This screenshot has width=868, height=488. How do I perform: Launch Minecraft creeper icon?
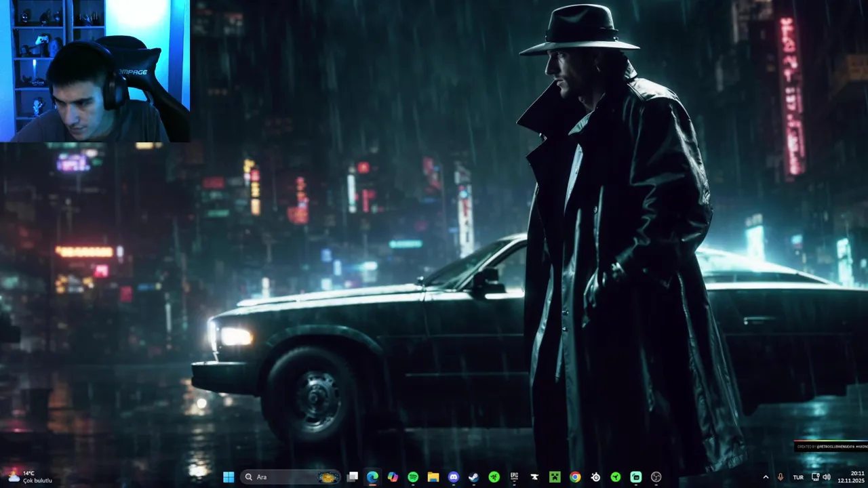click(555, 477)
